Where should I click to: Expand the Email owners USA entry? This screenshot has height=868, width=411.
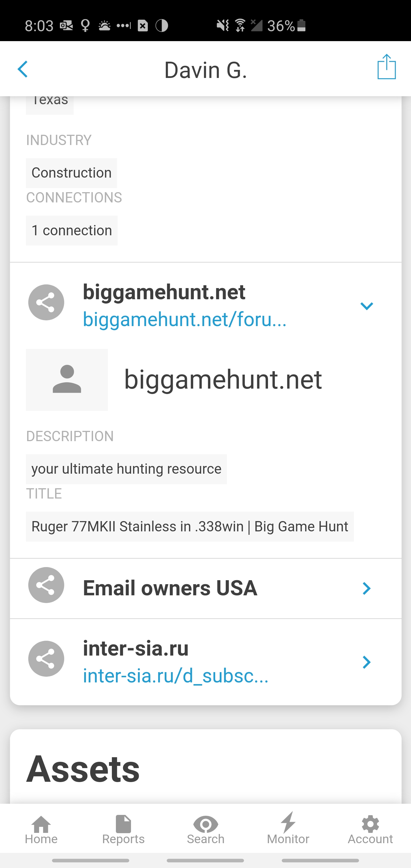click(366, 588)
